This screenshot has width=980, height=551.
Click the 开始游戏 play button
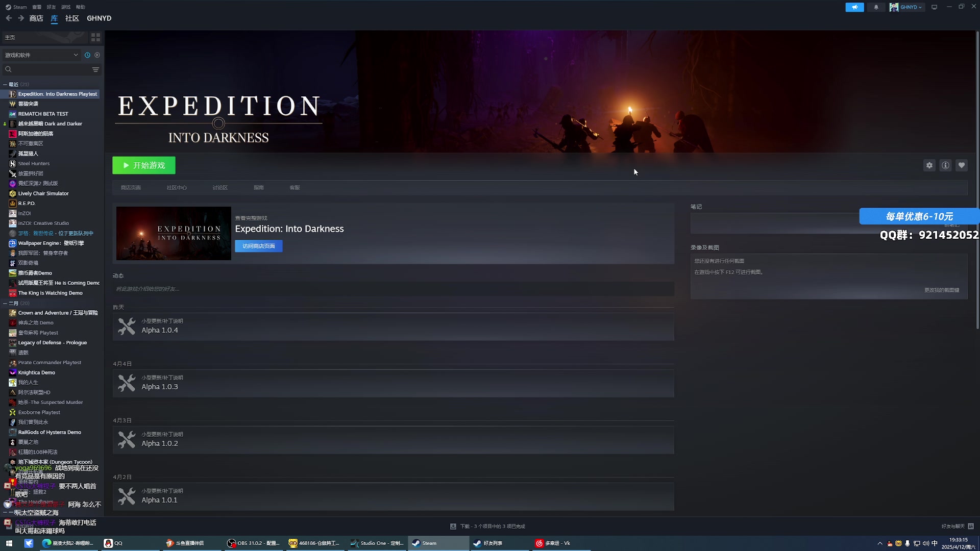pyautogui.click(x=144, y=165)
